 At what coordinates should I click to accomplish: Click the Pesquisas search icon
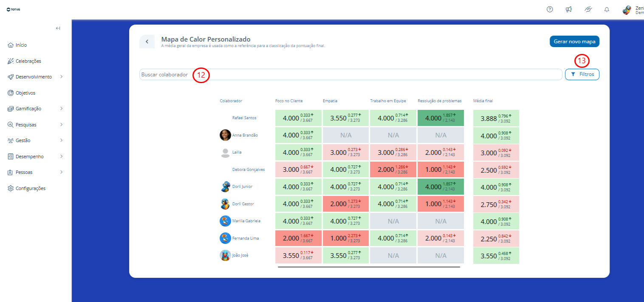(11, 125)
